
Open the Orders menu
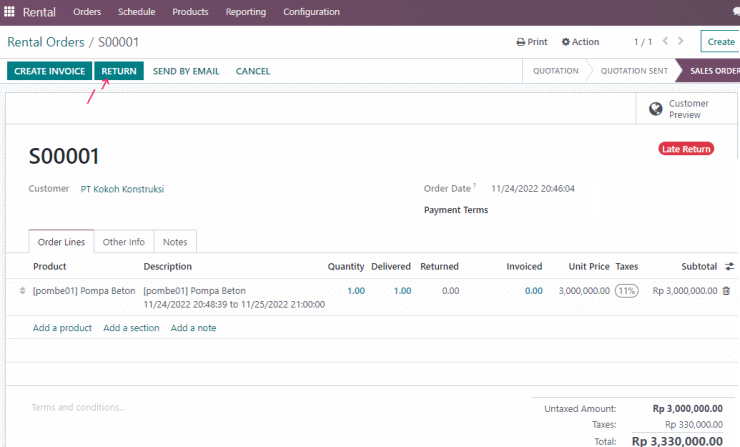[x=87, y=12]
